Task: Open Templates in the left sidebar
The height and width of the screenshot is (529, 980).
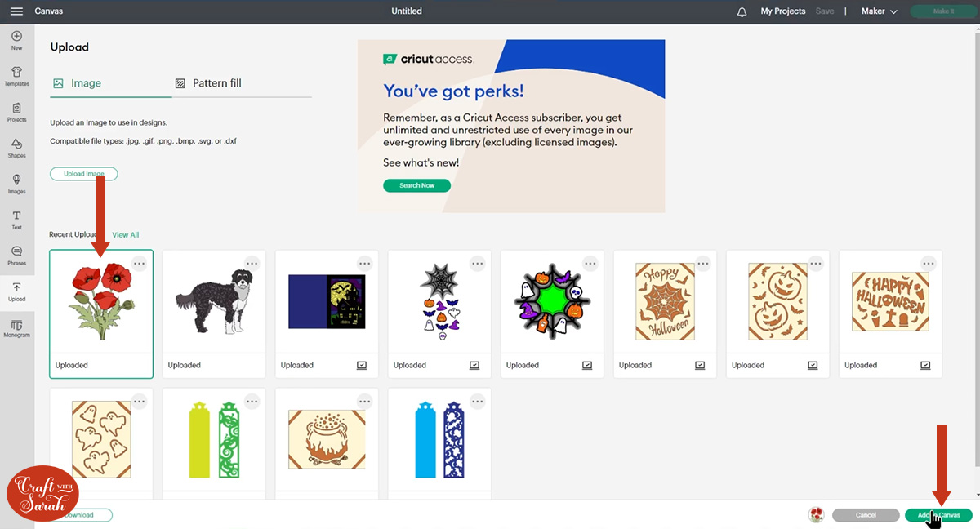Action: pos(16,77)
